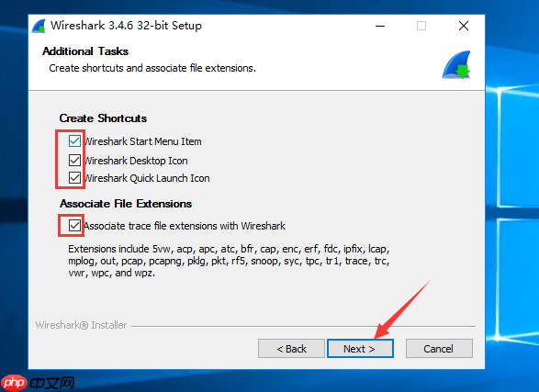Click the Wireshark® Installer label
This screenshot has width=539, height=392.
point(81,325)
